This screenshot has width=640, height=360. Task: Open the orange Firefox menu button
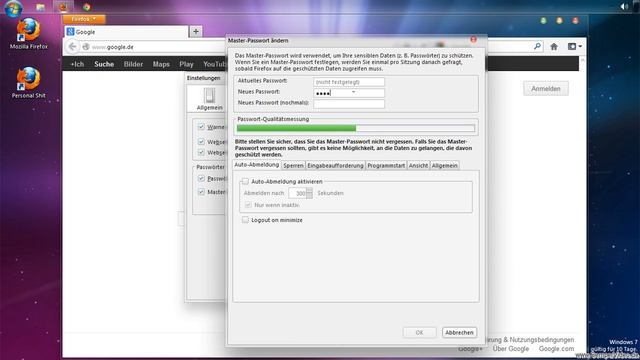click(84, 19)
